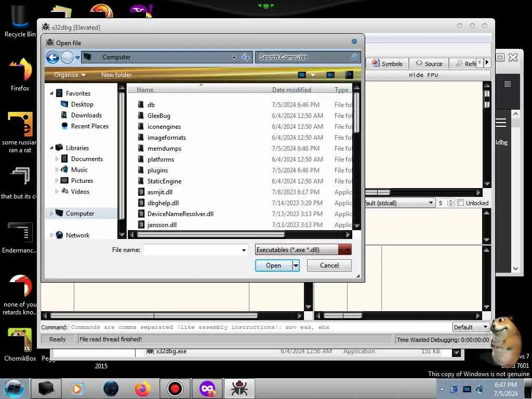Open the Default command type dropdown
Screen dimensions: 532x399
[x=471, y=327]
